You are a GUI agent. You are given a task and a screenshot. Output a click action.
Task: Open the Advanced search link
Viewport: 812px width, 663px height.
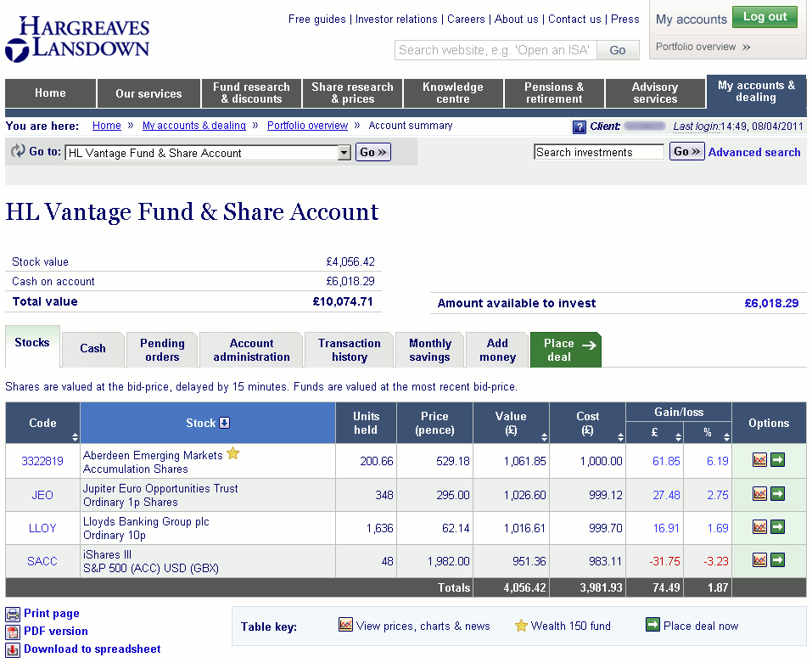pos(754,152)
